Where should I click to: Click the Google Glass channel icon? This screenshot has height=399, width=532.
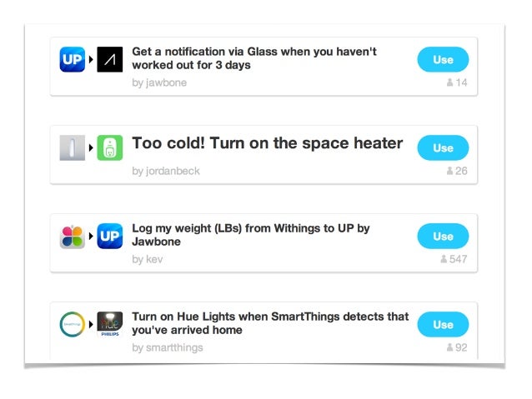[109, 59]
